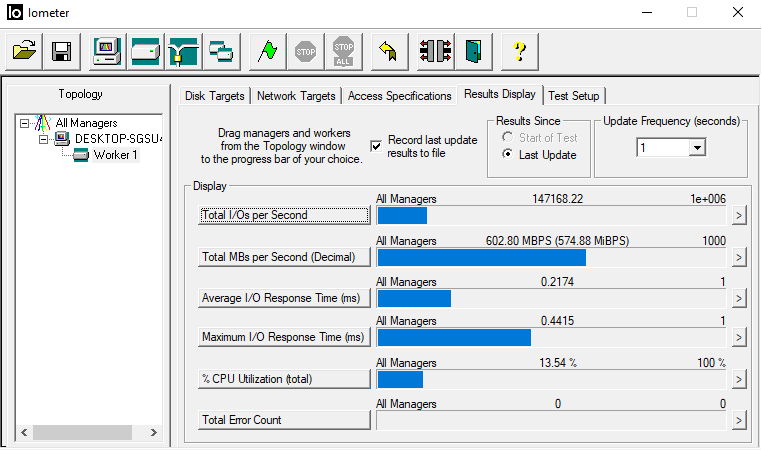Click the Stop All tests icon

click(343, 51)
